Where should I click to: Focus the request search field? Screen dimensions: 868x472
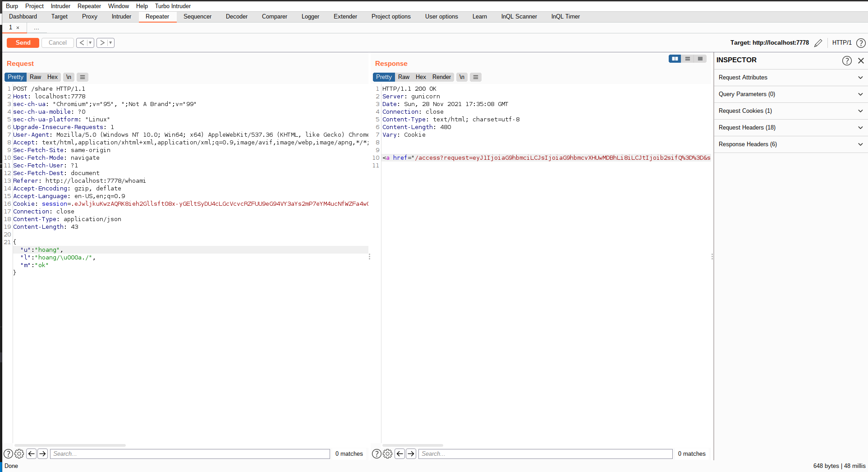coord(190,454)
